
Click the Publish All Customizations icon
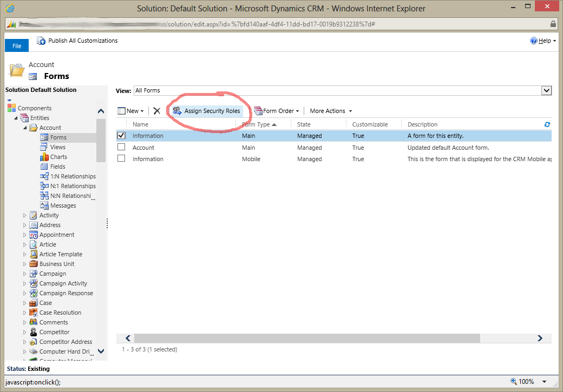click(41, 41)
